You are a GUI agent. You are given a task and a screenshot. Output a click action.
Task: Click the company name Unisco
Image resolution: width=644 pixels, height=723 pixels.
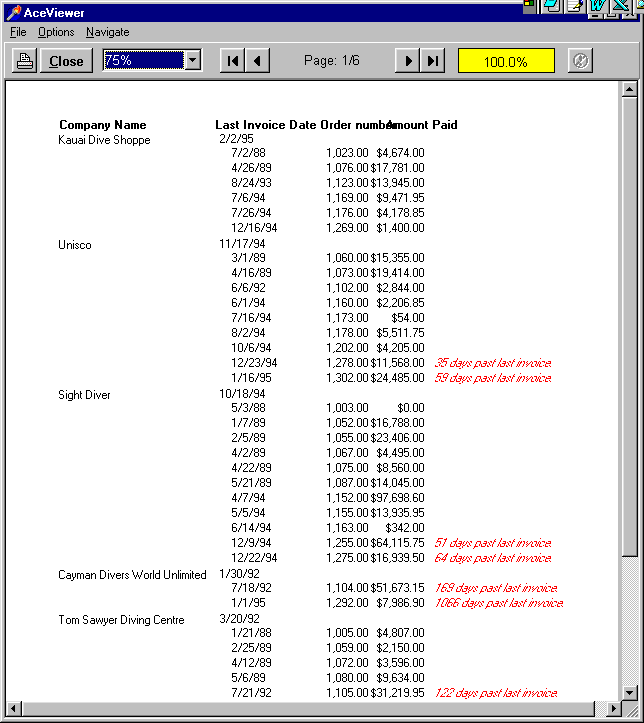tap(75, 245)
